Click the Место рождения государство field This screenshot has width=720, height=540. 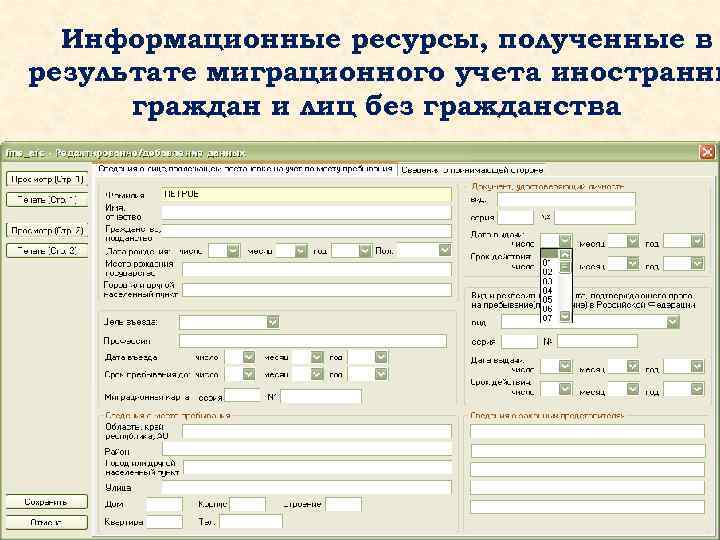pos(317,270)
